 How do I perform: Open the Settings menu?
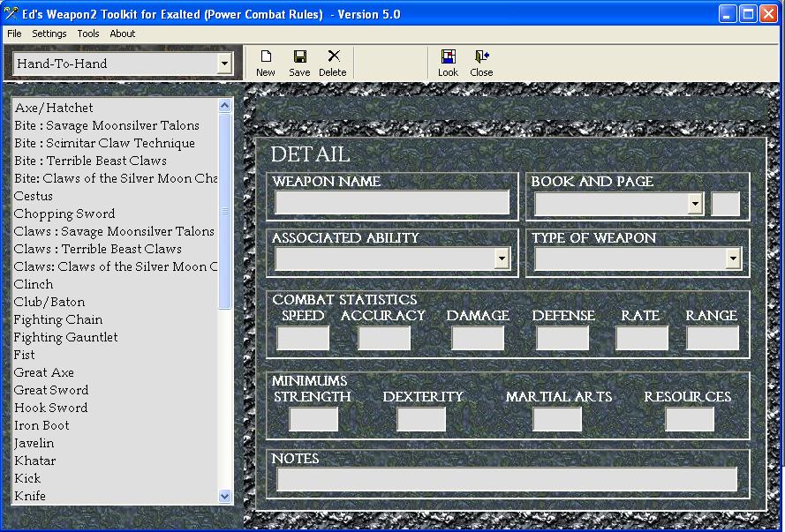(49, 34)
